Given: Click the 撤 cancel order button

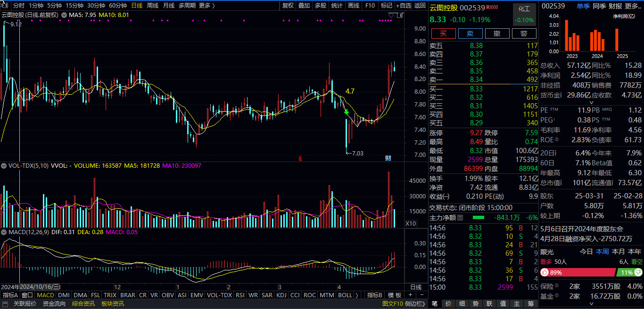Looking at the screenshot, I should (x=497, y=33).
